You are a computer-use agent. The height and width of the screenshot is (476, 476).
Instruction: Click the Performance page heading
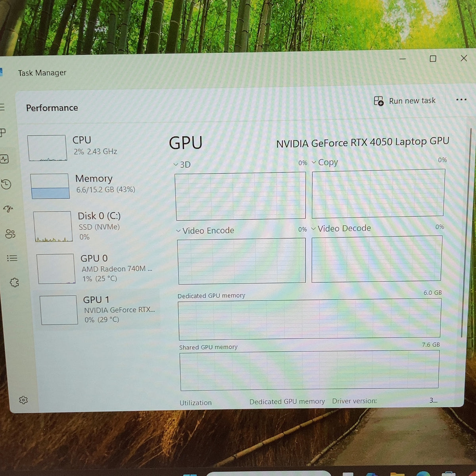click(52, 108)
